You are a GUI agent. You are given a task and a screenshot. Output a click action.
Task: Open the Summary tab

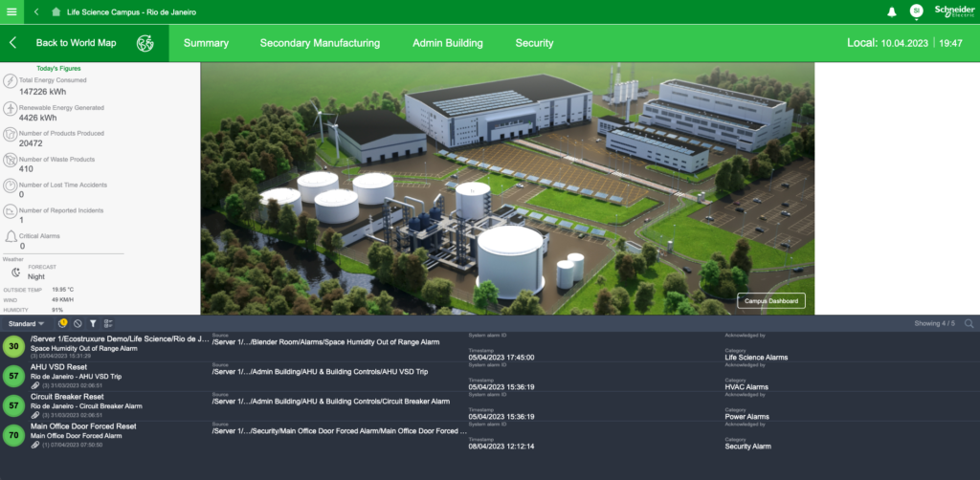click(207, 43)
